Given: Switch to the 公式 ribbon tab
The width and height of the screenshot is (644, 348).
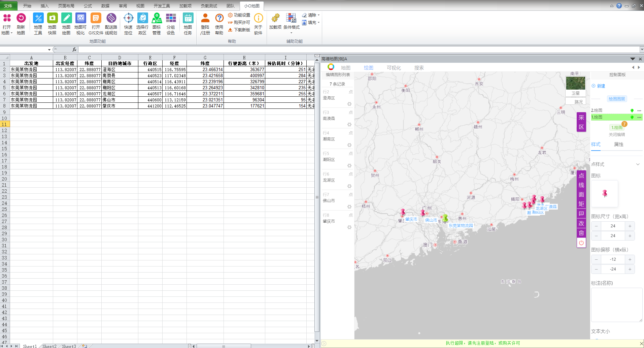Looking at the screenshot, I should point(88,6).
